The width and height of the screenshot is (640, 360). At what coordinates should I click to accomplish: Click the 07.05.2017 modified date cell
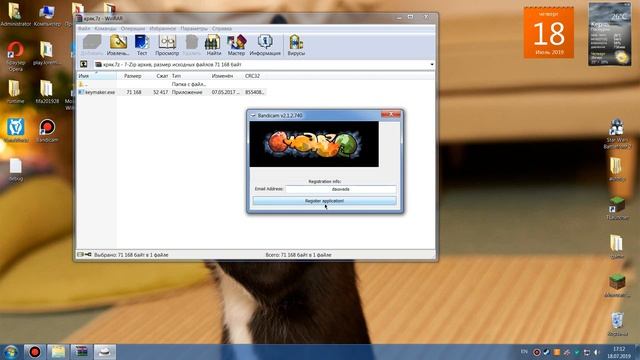point(225,92)
